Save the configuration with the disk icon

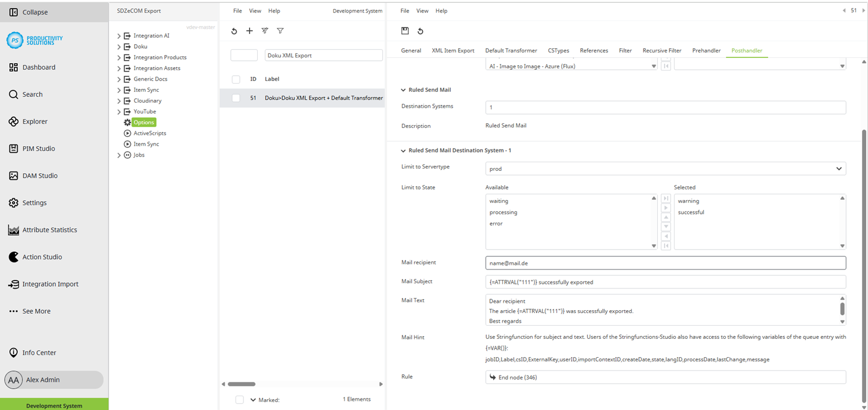pos(405,31)
